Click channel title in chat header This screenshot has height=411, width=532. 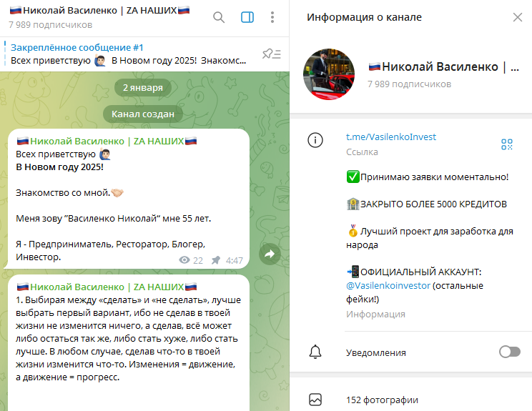99,11
